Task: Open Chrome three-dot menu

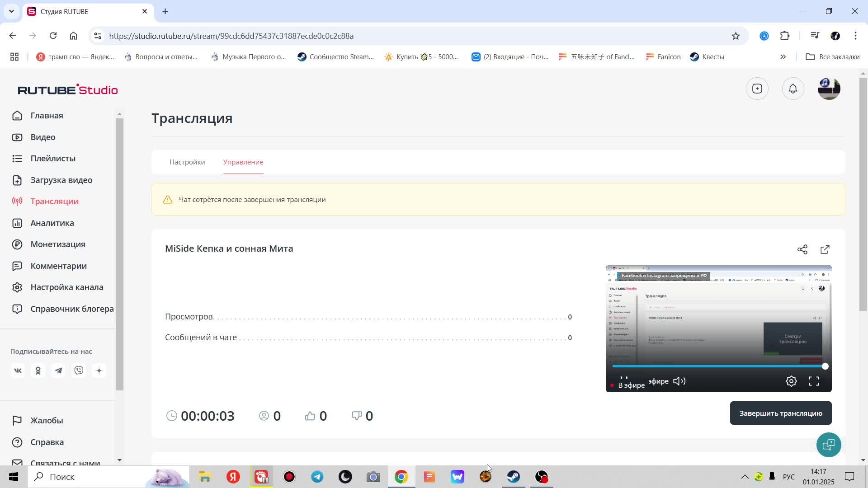Action: (x=855, y=36)
